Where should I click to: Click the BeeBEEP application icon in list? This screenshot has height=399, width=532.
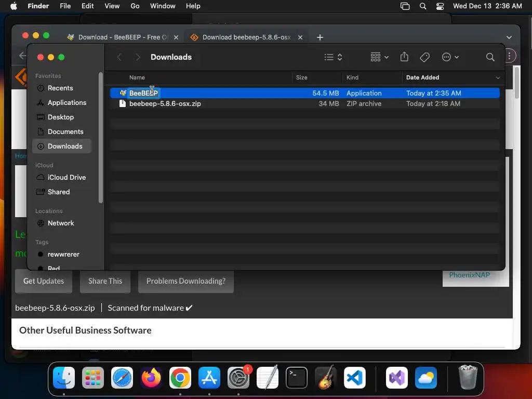[x=123, y=93]
